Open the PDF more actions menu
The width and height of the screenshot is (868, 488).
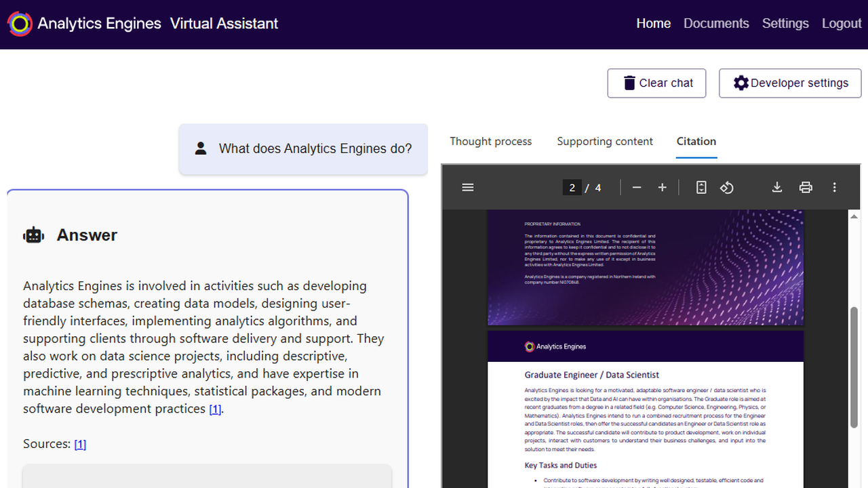[x=835, y=188]
